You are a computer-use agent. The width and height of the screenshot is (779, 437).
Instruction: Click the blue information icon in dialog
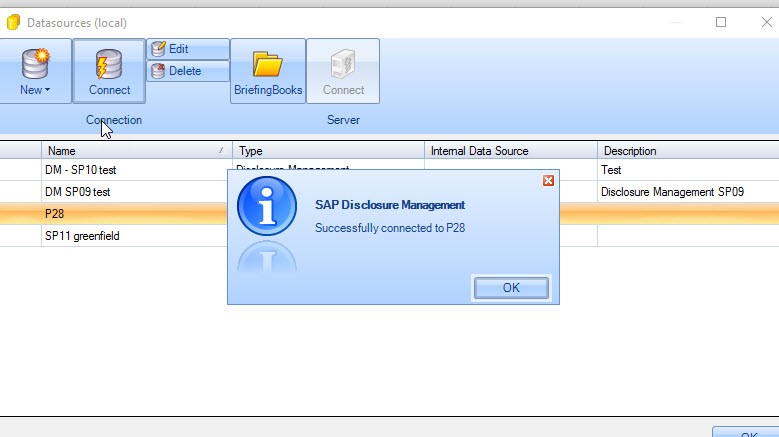[267, 206]
